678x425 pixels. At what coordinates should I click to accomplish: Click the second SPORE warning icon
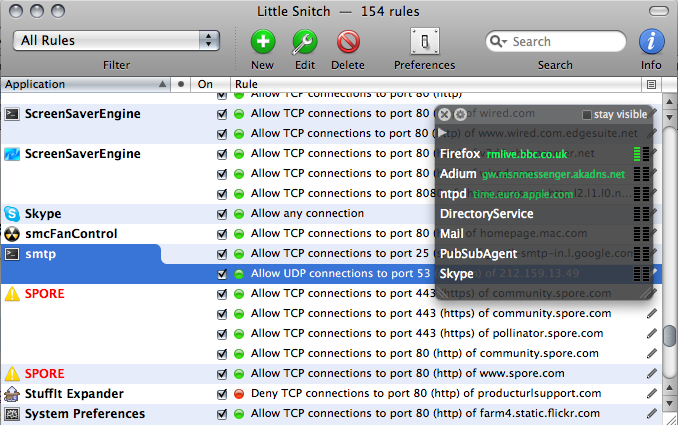(12, 374)
